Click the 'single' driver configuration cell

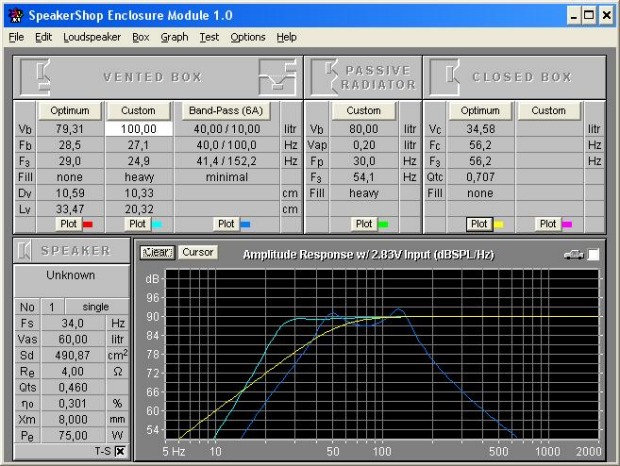(x=96, y=307)
